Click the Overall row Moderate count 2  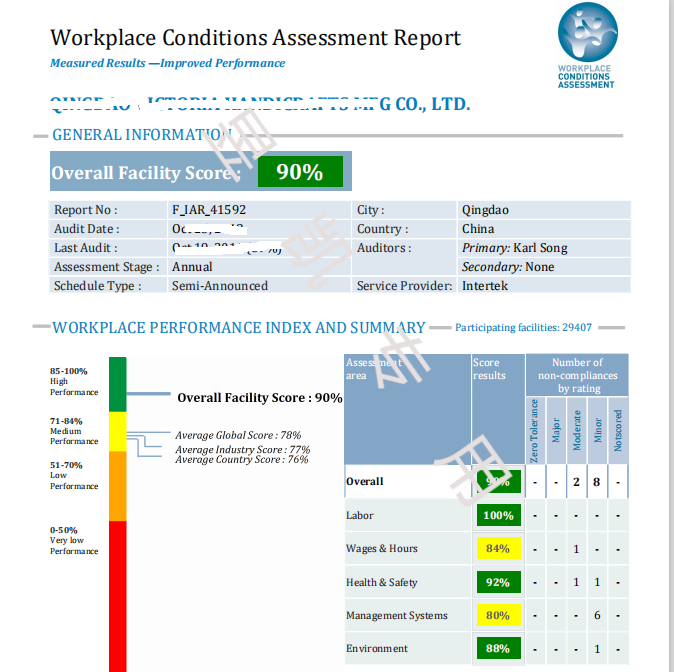click(576, 482)
